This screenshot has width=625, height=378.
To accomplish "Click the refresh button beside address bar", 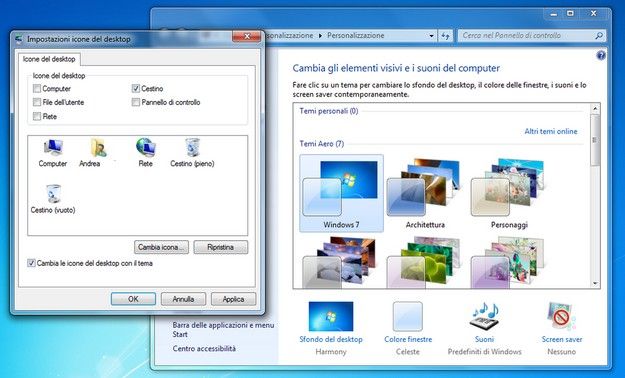I will pos(445,36).
